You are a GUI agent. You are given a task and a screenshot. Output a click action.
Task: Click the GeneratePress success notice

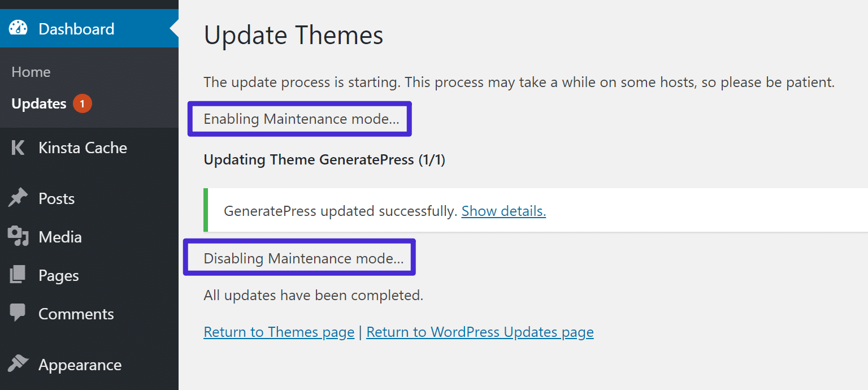pyautogui.click(x=339, y=210)
